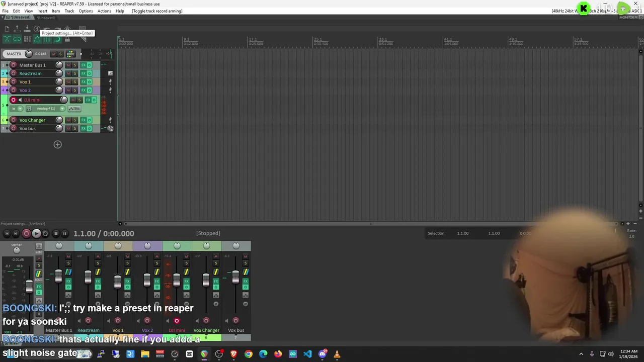Bypass FX on the Reastream track
Image resolution: width=644 pixels, height=362 pixels.
(89, 73)
